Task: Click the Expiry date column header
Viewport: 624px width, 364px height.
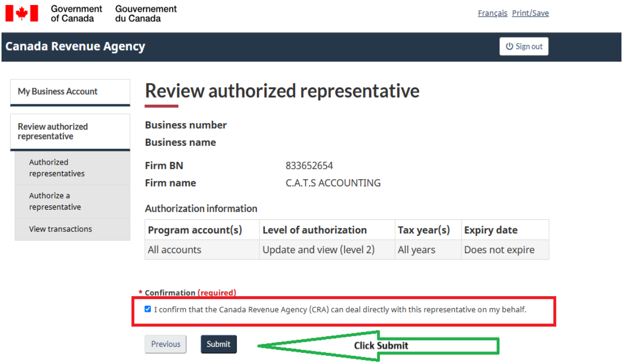Action: tap(505, 230)
